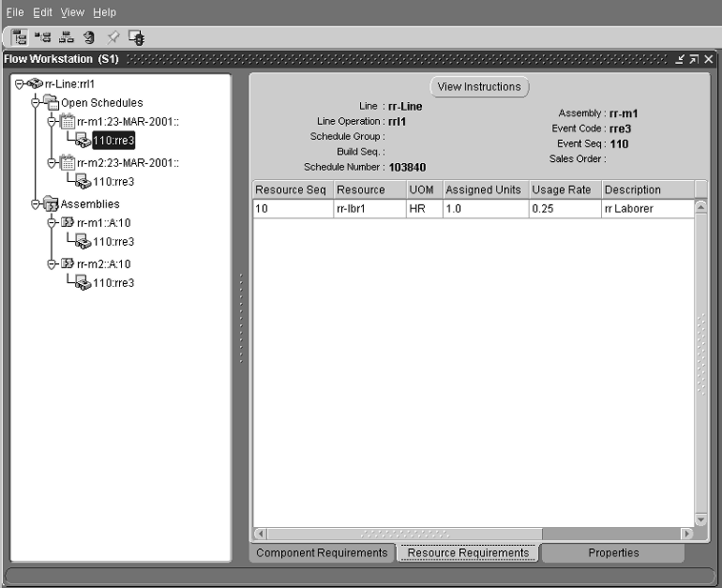Open the Help menu
This screenshot has height=588, width=722.
point(105,12)
